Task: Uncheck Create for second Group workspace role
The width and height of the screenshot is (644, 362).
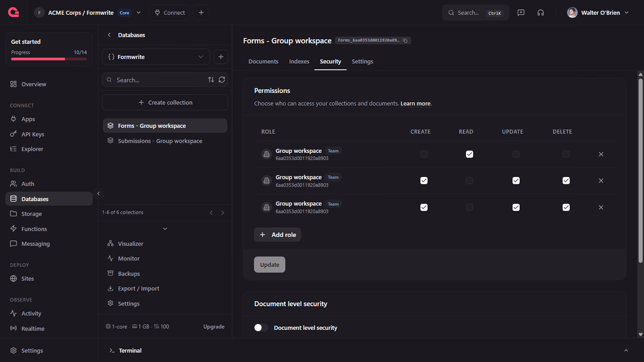Action: click(424, 180)
